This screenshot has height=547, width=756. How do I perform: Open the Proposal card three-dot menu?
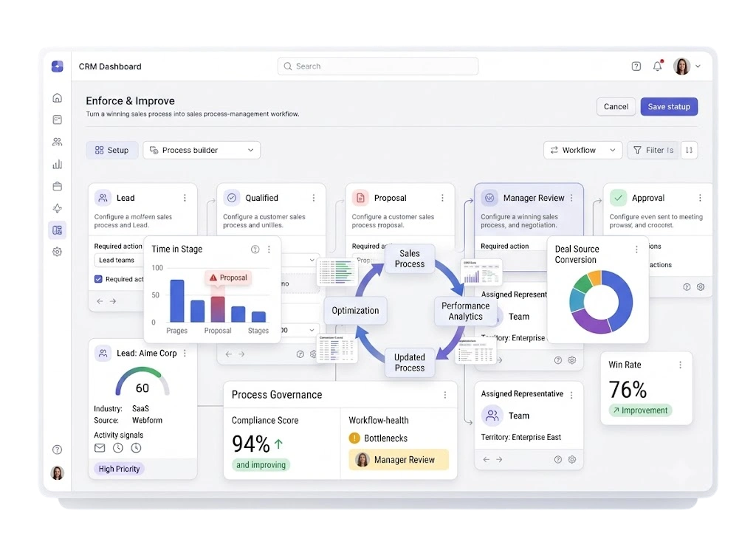click(442, 198)
